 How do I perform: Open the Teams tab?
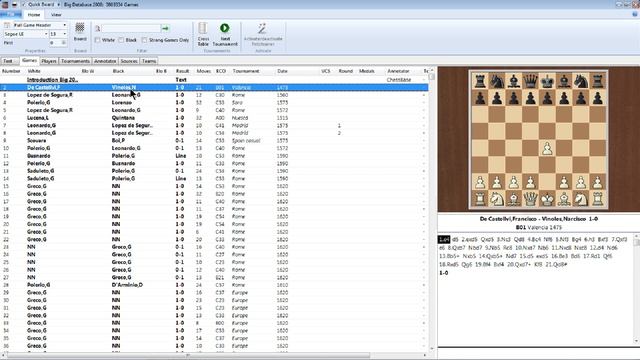click(x=149, y=61)
